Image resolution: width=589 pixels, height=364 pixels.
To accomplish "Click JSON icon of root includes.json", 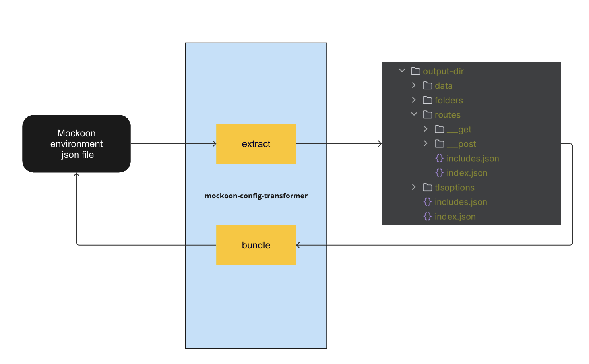I will (x=428, y=202).
